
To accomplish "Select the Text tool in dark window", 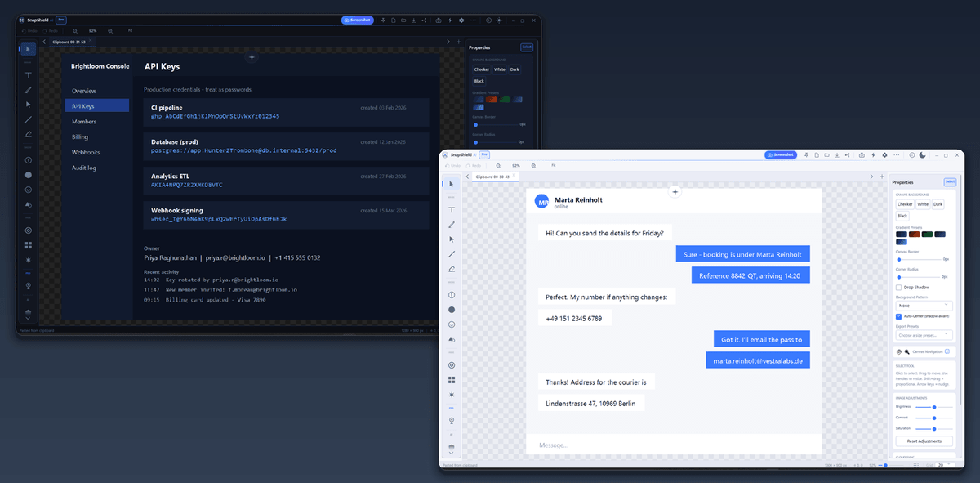I will coord(29,74).
